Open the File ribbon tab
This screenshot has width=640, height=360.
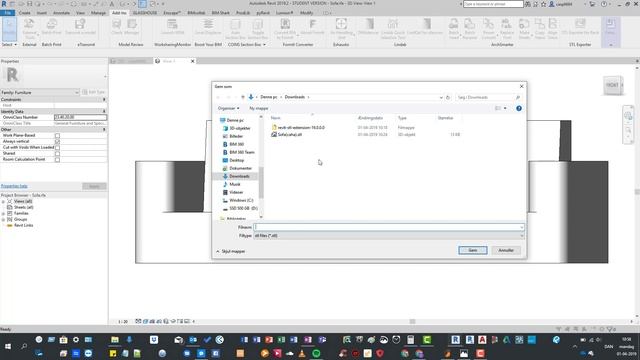tap(7, 13)
